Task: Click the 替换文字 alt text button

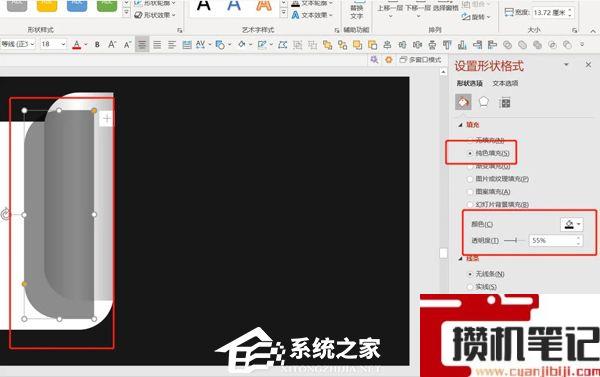Action: [x=356, y=11]
